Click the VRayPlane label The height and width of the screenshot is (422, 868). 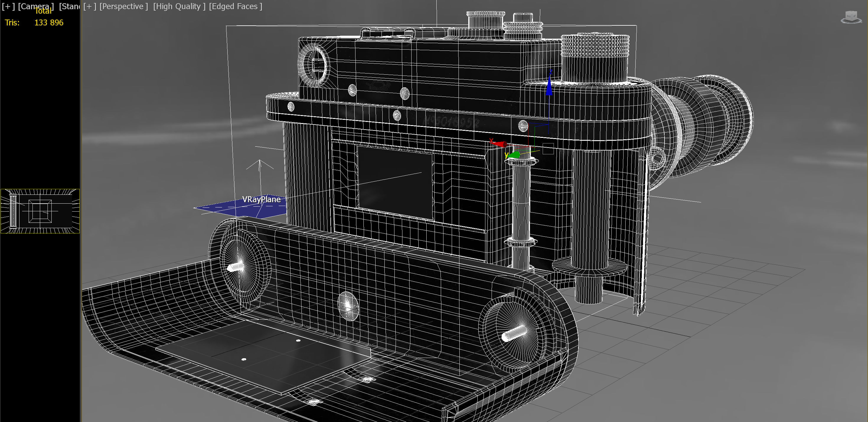tap(262, 199)
